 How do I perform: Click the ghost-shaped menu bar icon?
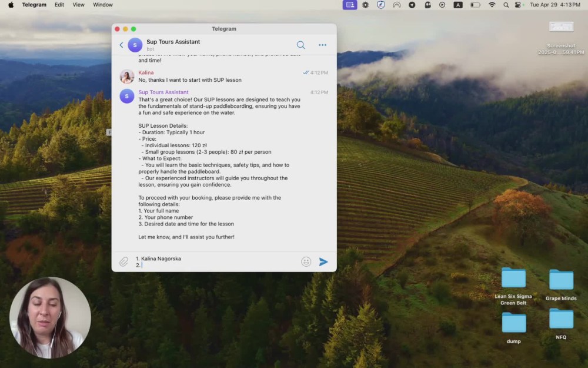(x=427, y=5)
